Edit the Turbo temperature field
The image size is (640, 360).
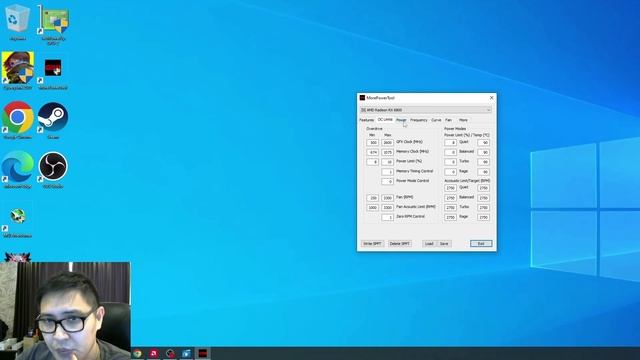483,162
